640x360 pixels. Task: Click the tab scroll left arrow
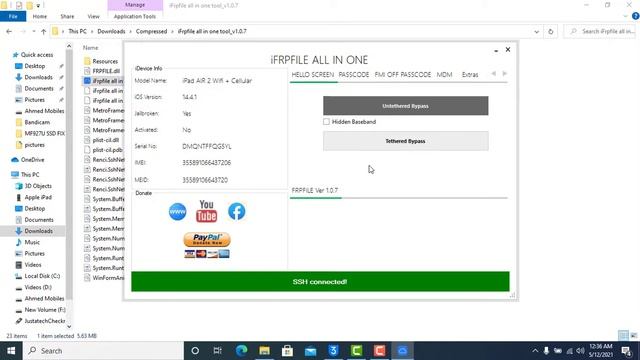tap(493, 73)
